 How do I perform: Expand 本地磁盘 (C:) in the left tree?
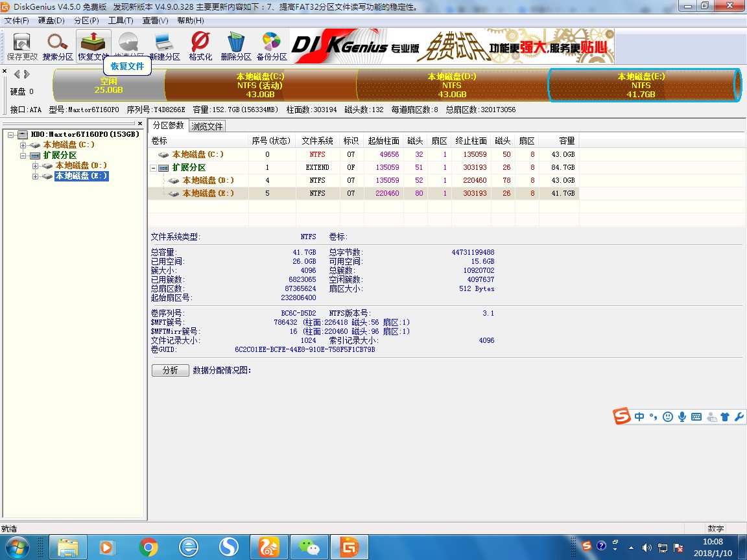click(x=23, y=145)
